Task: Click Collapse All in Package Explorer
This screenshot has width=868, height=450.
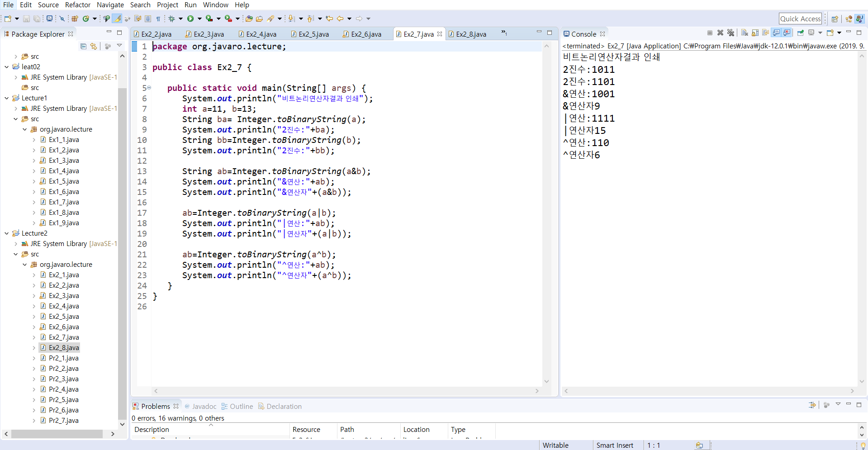Action: [x=83, y=46]
